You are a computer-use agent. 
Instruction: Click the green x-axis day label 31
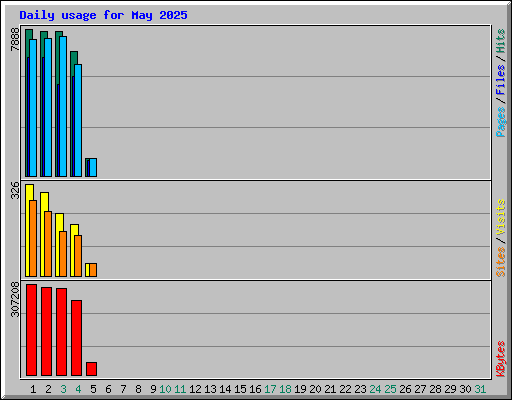(x=480, y=389)
